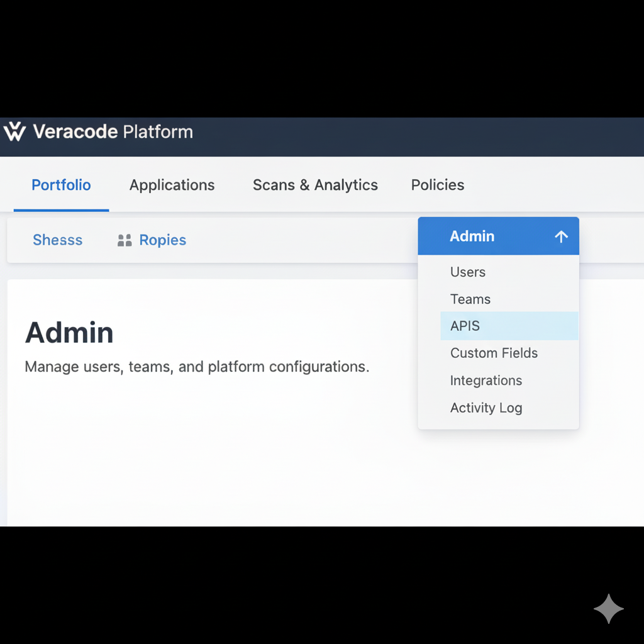Open the highlighted APIS menu item
The image size is (644, 644).
(x=465, y=326)
